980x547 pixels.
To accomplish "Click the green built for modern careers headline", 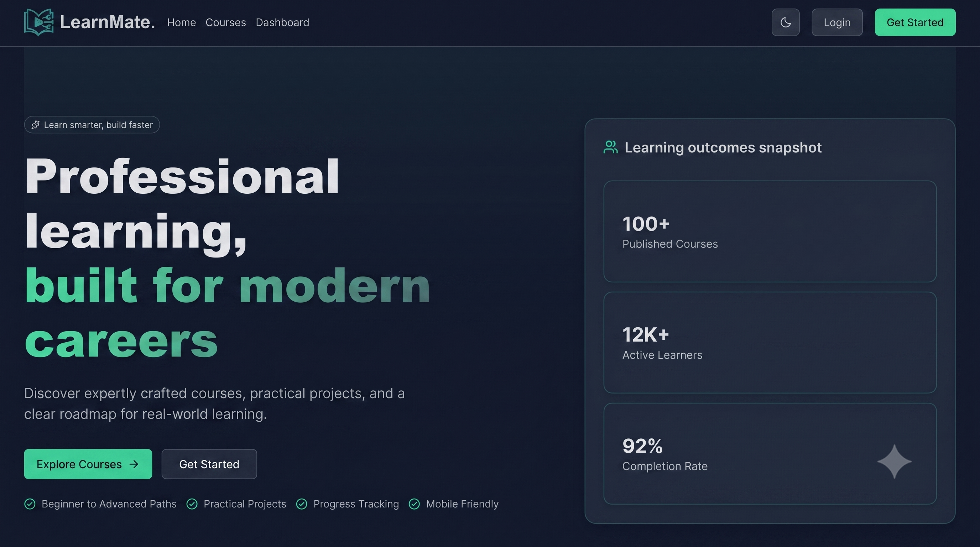I will click(x=228, y=313).
